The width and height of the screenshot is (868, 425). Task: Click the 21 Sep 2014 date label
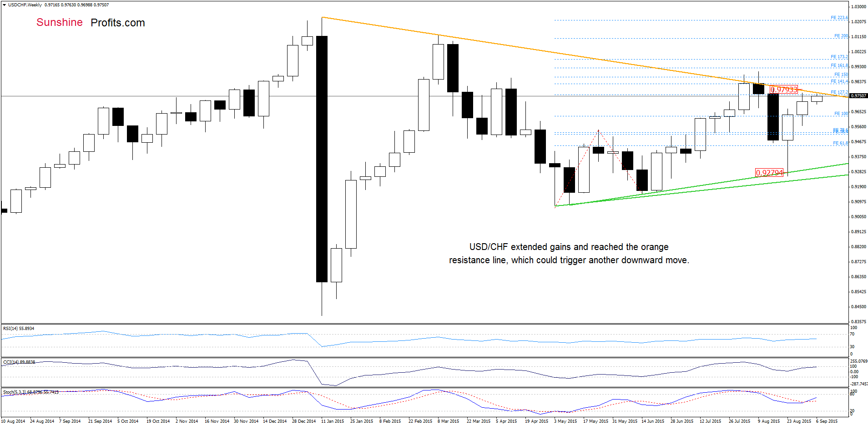point(100,421)
